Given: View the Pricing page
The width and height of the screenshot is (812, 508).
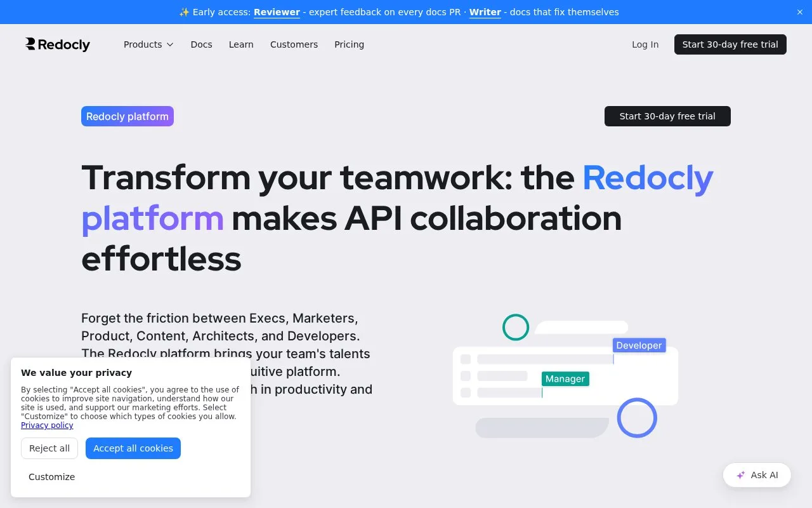Looking at the screenshot, I should coord(349,44).
